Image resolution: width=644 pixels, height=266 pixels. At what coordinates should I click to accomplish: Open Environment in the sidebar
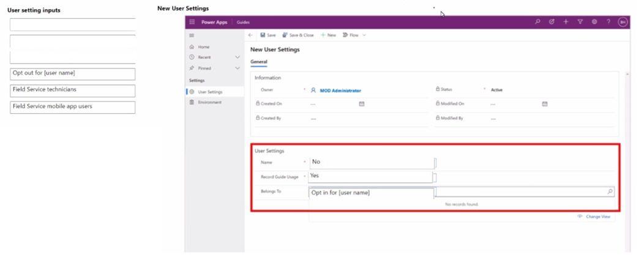209,102
